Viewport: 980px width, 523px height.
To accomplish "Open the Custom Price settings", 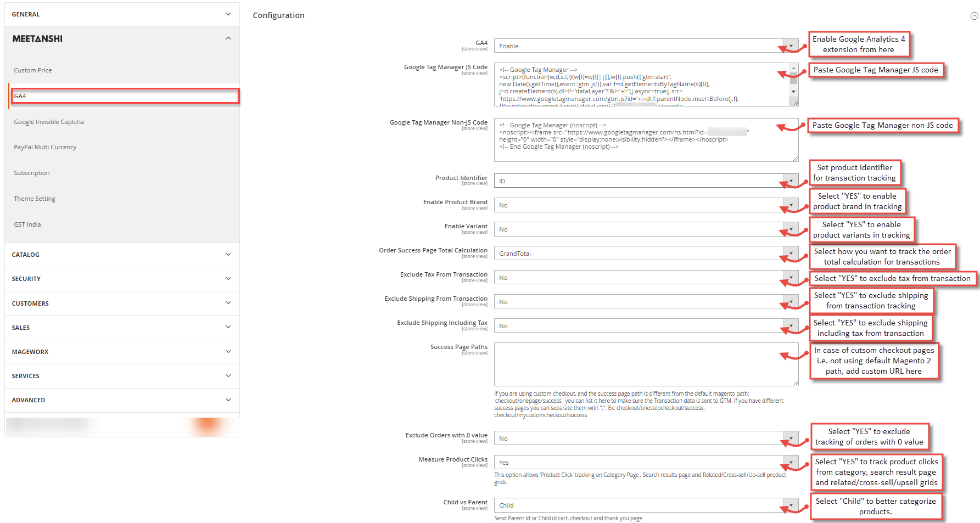I will (33, 70).
